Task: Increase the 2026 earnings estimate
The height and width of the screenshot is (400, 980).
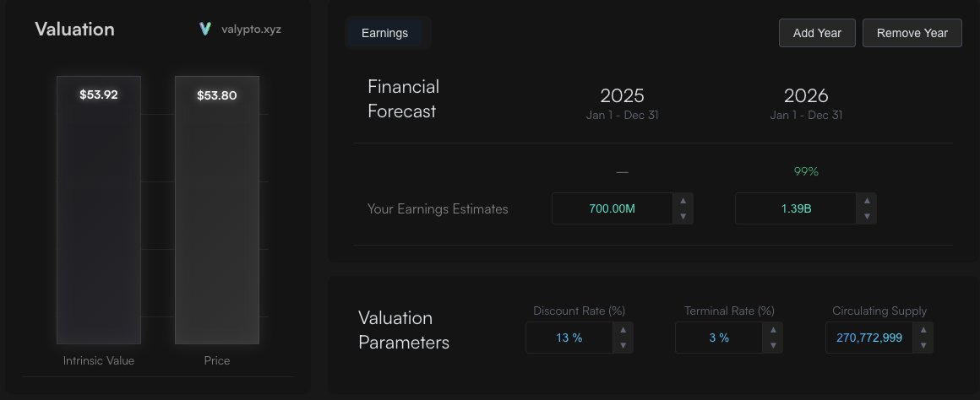Action: 866,201
